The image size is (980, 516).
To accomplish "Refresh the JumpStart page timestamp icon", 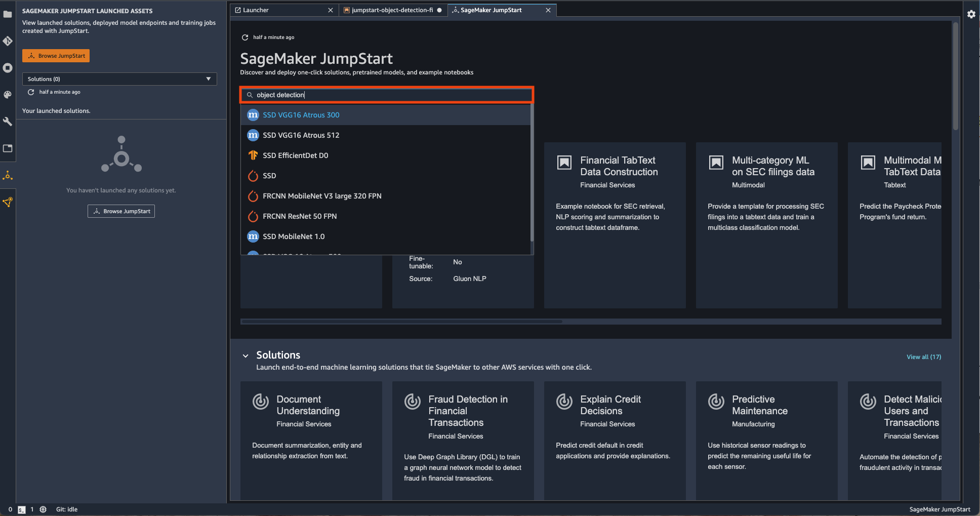I will coord(245,37).
